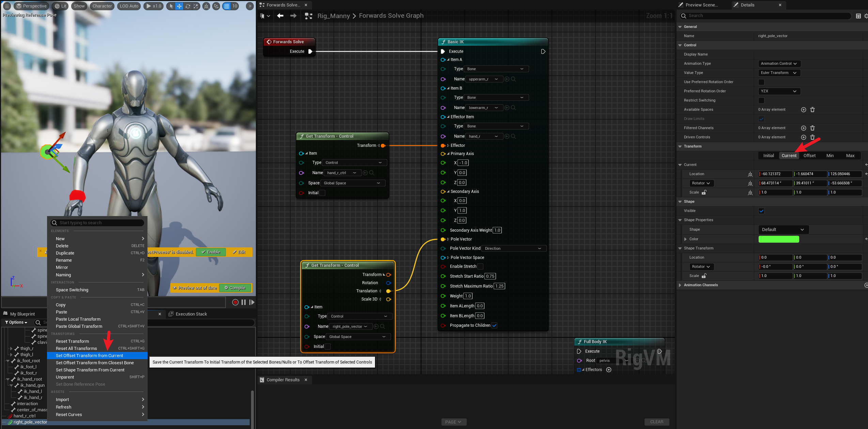Toggle Restrict Switching checkbox

pyautogui.click(x=761, y=101)
